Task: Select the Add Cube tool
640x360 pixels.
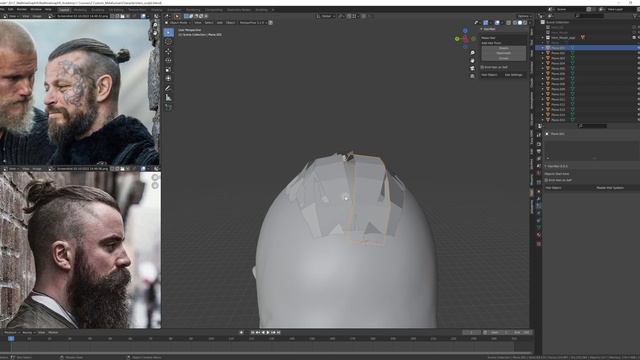Action: (x=168, y=107)
